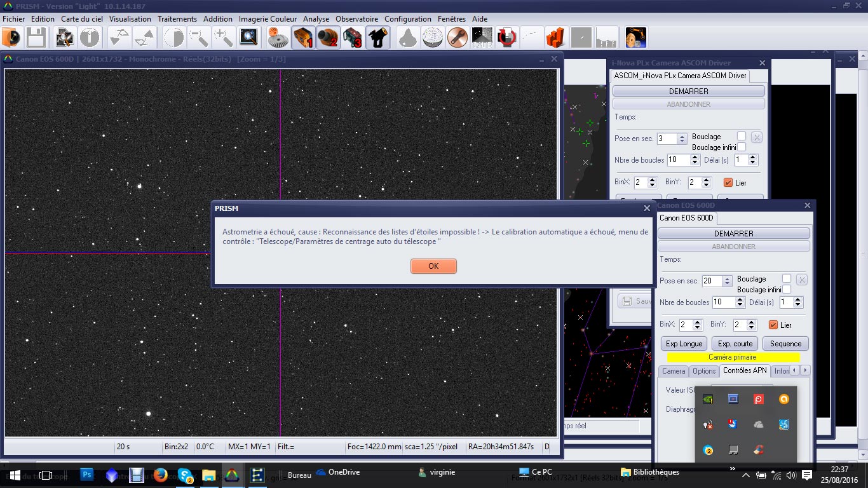Click the image search magnifier toolbar icon

click(248, 38)
